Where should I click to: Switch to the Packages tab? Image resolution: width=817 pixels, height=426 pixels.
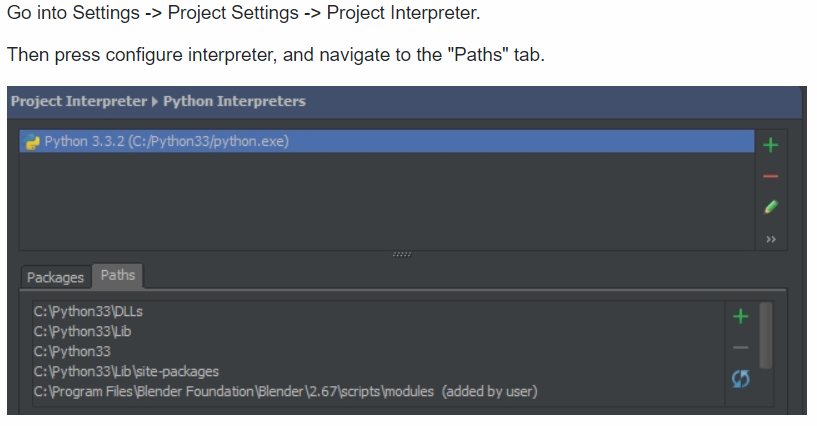point(55,277)
